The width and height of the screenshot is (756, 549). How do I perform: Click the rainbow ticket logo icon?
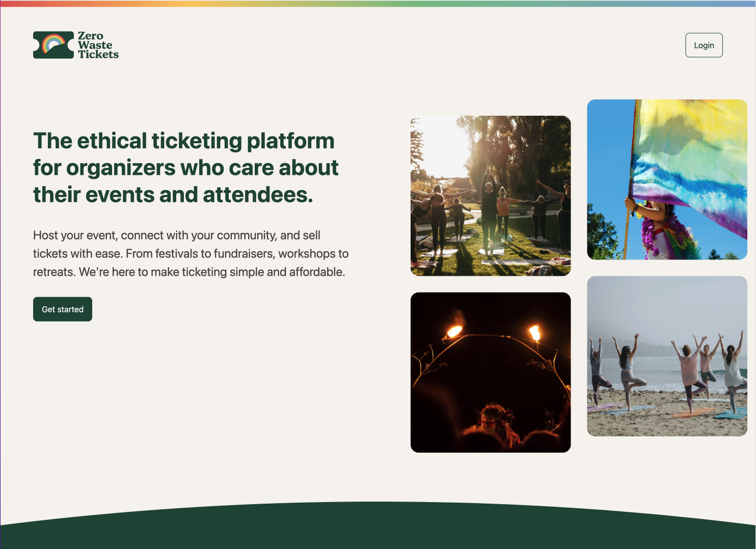pos(53,45)
